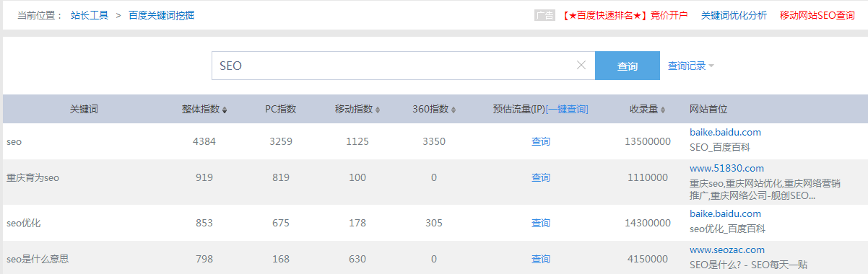Image resolution: width=868 pixels, height=274 pixels.
Task: Click overall index value 798
Action: click(x=204, y=259)
